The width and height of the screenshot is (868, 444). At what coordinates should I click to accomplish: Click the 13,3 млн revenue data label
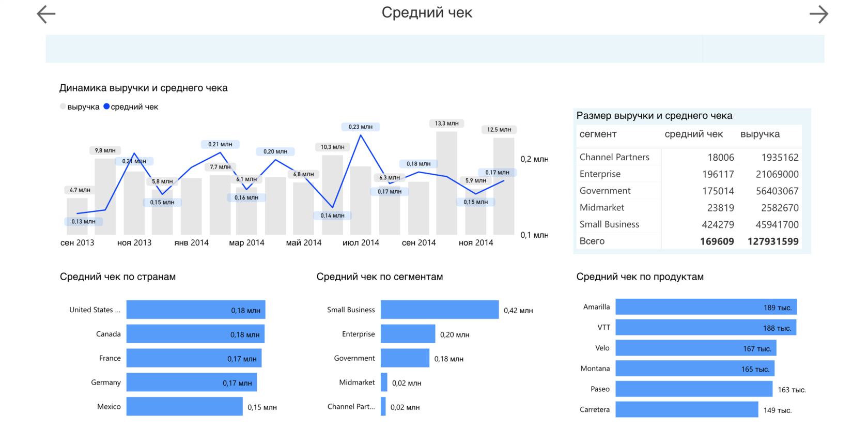pyautogui.click(x=446, y=124)
